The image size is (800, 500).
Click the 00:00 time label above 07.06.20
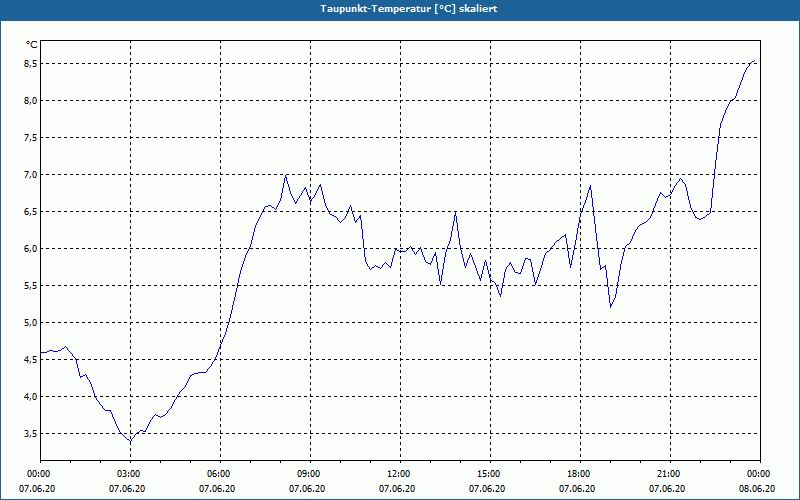37,474
